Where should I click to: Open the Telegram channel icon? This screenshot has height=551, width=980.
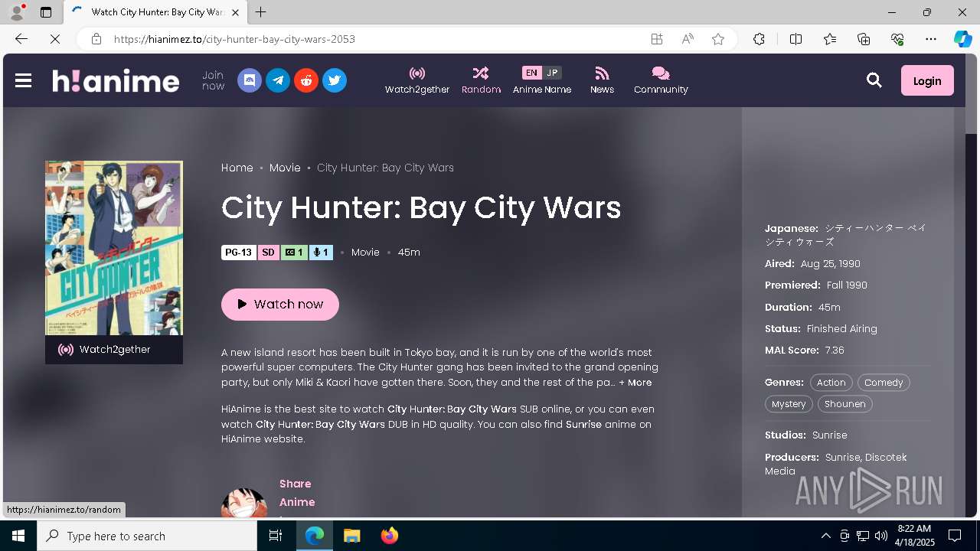tap(278, 80)
